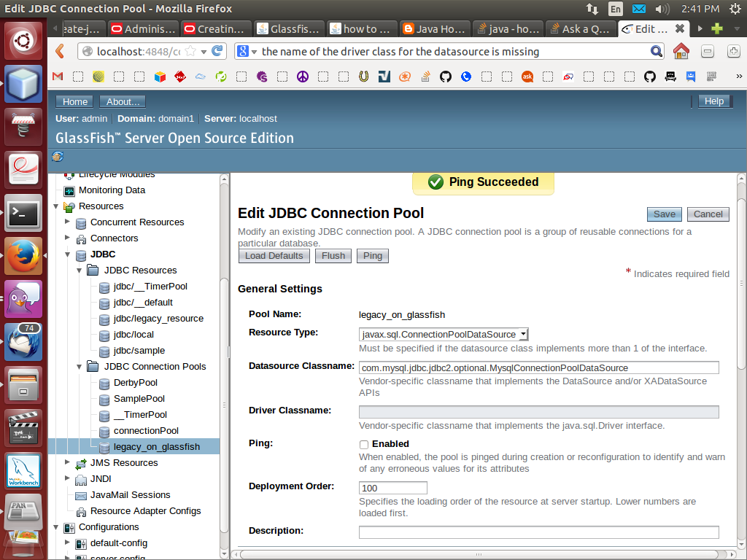Open MySQL Workbench from launcher
The width and height of the screenshot is (747, 560).
tap(23, 470)
